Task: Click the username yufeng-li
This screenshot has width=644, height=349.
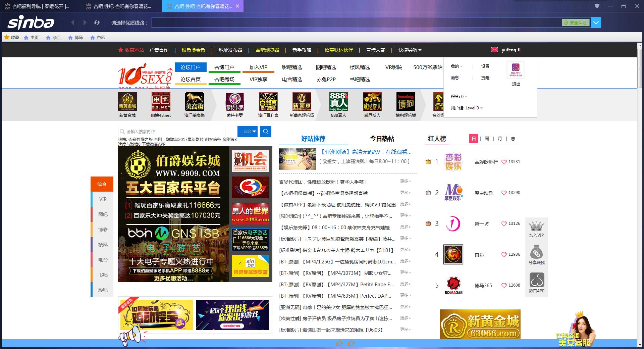Action: pyautogui.click(x=511, y=50)
